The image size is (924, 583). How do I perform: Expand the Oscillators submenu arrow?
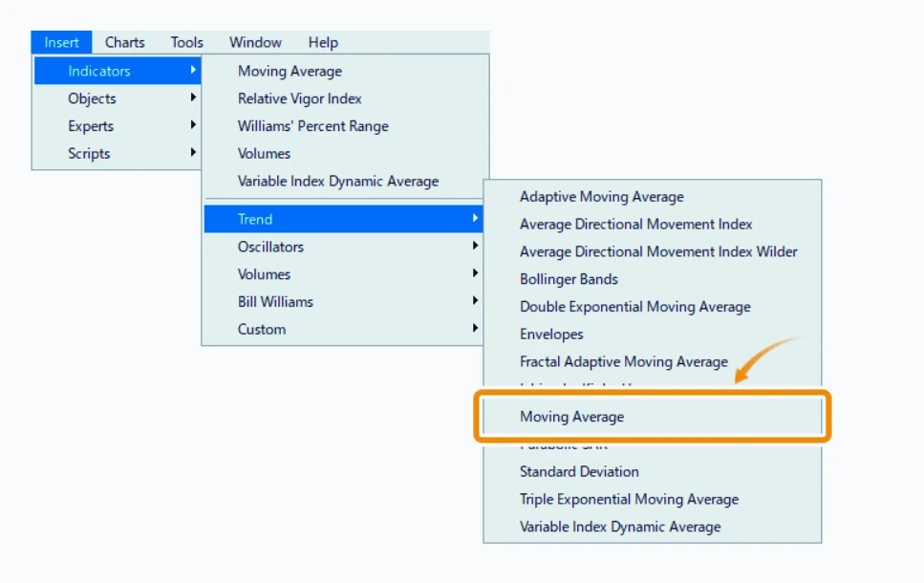[x=475, y=246]
